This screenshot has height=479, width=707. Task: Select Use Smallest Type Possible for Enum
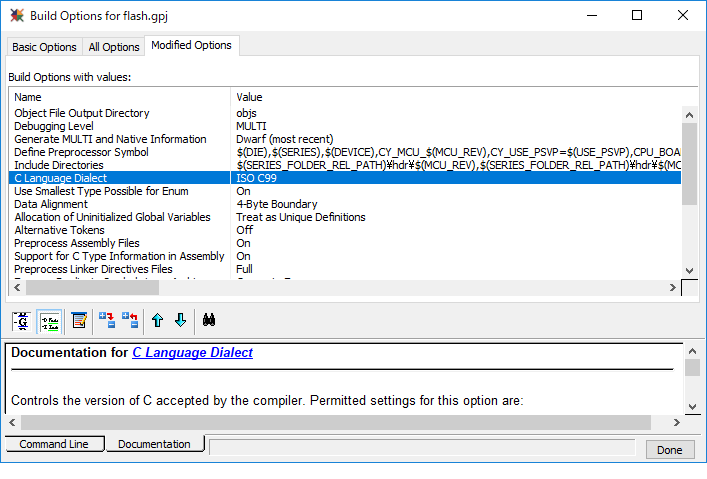coord(345,191)
